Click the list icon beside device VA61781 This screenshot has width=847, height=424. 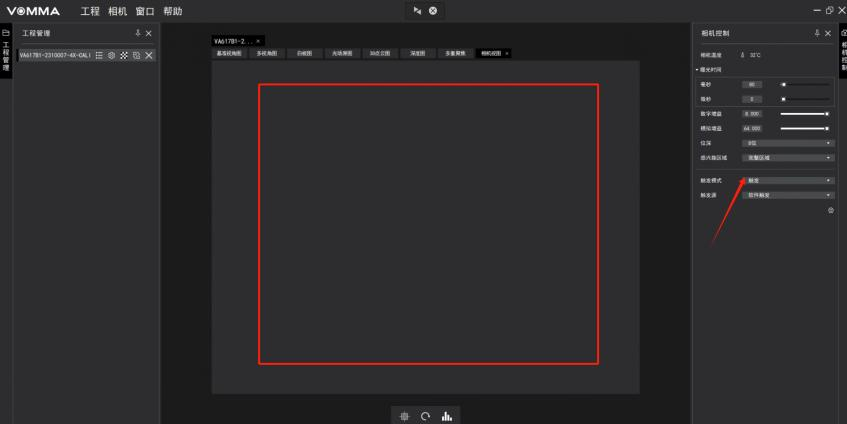coord(100,55)
